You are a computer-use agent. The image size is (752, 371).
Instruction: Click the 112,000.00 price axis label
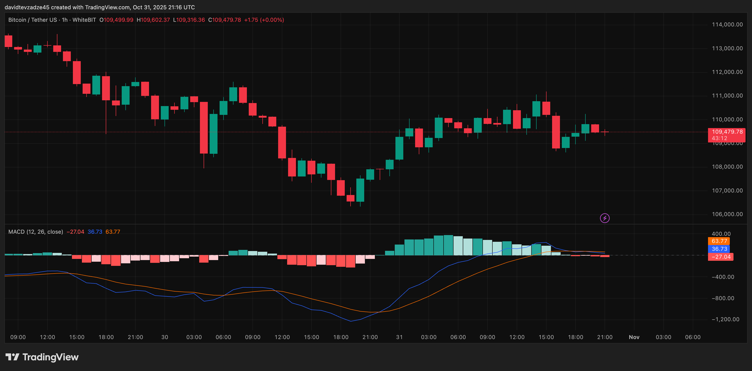pyautogui.click(x=727, y=72)
